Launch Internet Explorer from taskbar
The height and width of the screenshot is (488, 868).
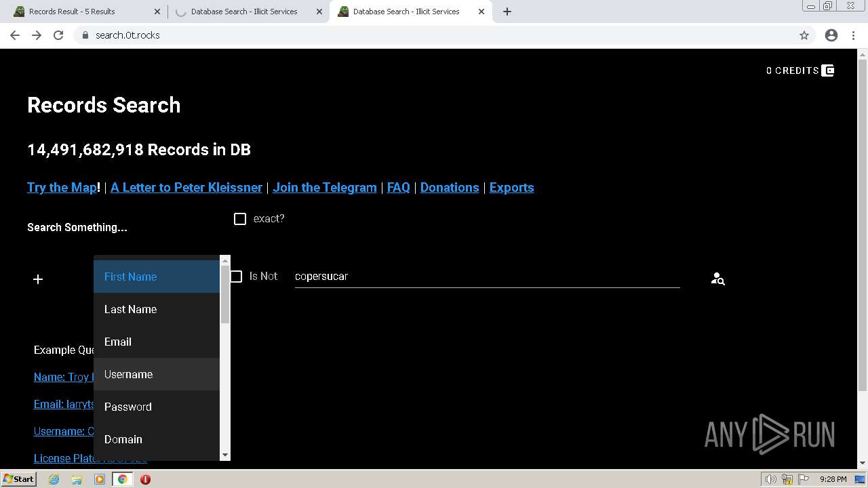54,479
